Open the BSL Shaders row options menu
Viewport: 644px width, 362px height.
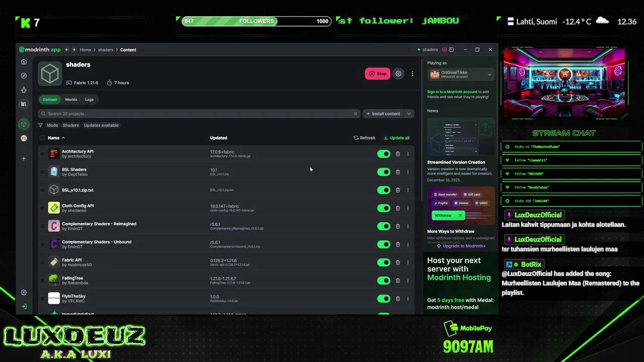408,172
